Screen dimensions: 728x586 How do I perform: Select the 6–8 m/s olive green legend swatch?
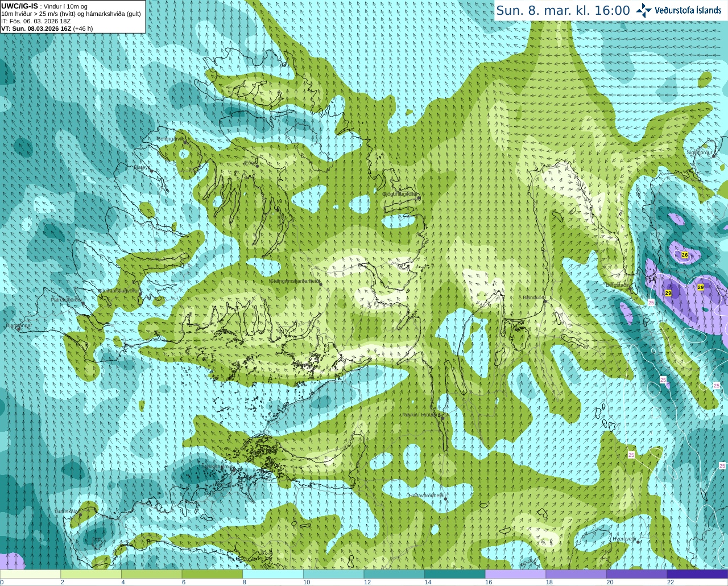pyautogui.click(x=212, y=574)
